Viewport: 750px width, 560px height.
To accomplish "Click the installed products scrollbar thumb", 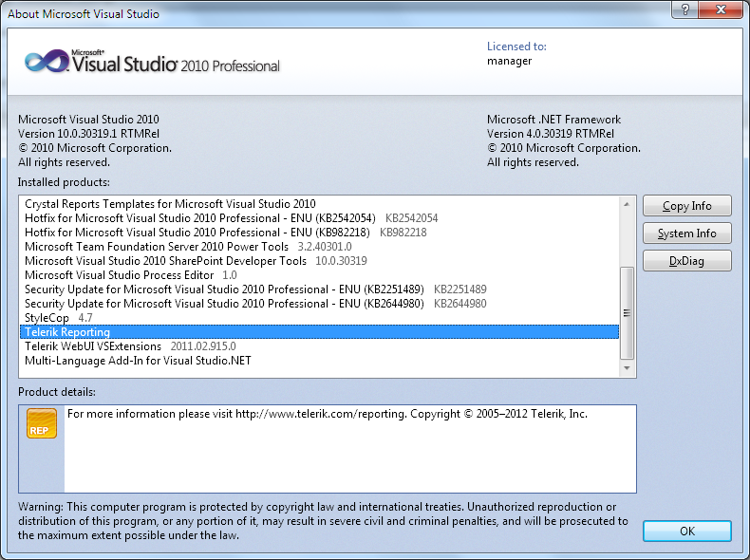I will (x=627, y=313).
